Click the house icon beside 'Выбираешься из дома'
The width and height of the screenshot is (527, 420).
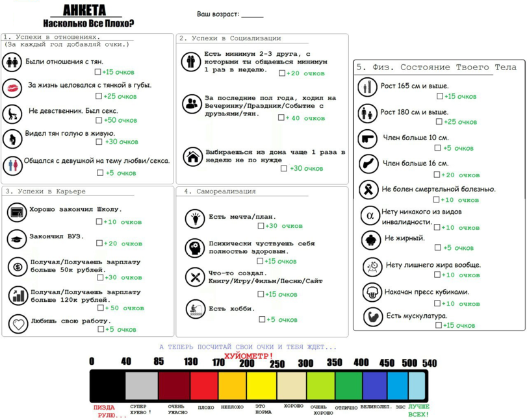coord(192,156)
